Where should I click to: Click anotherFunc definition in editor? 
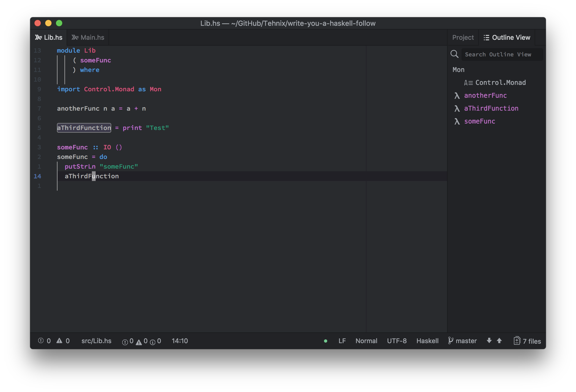(x=78, y=108)
